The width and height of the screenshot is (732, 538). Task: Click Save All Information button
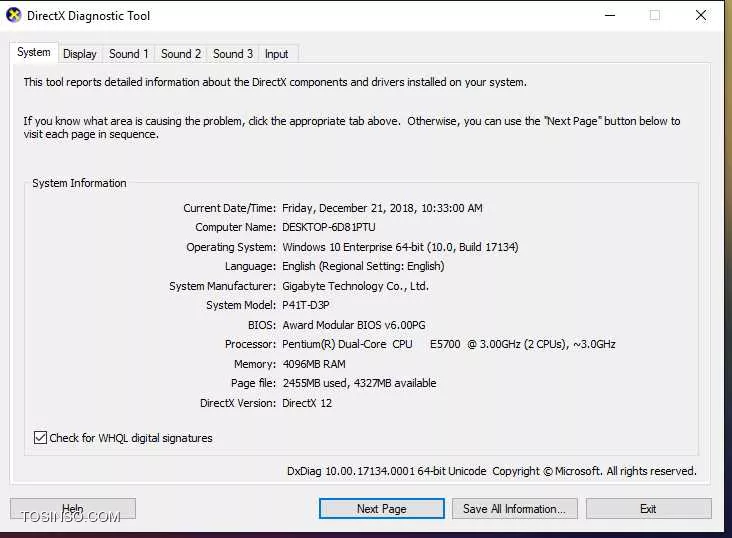click(514, 509)
